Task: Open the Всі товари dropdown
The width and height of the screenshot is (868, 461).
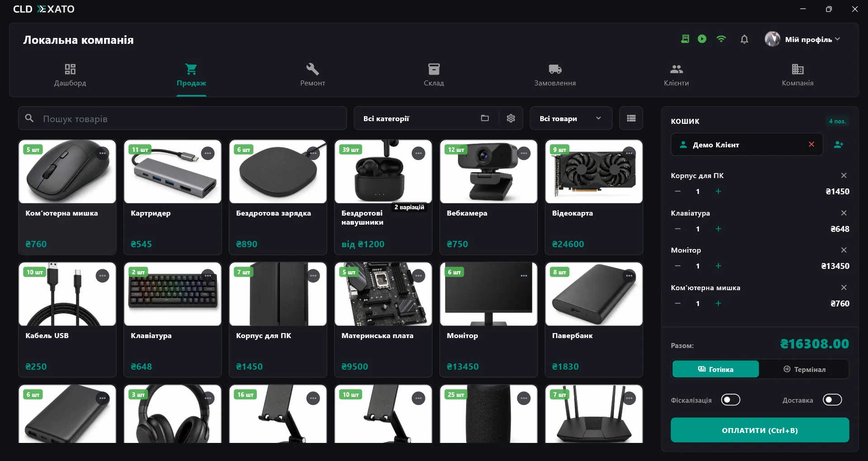Action: [x=571, y=118]
